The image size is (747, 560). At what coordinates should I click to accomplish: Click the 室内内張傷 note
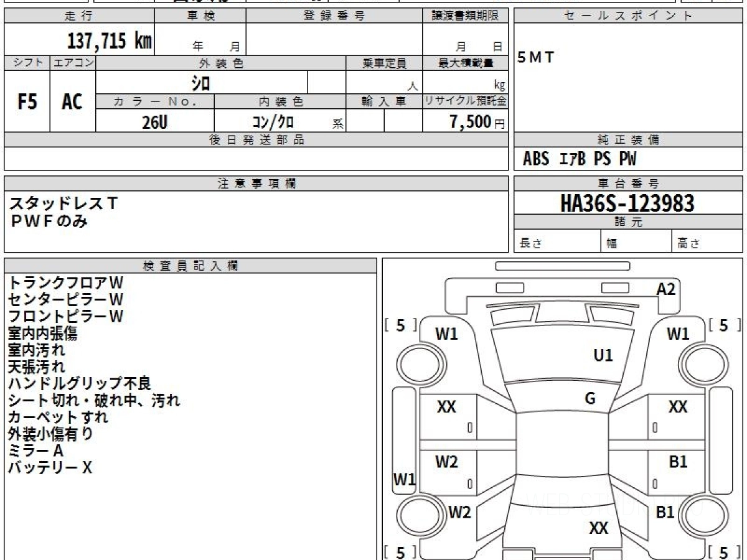43,334
